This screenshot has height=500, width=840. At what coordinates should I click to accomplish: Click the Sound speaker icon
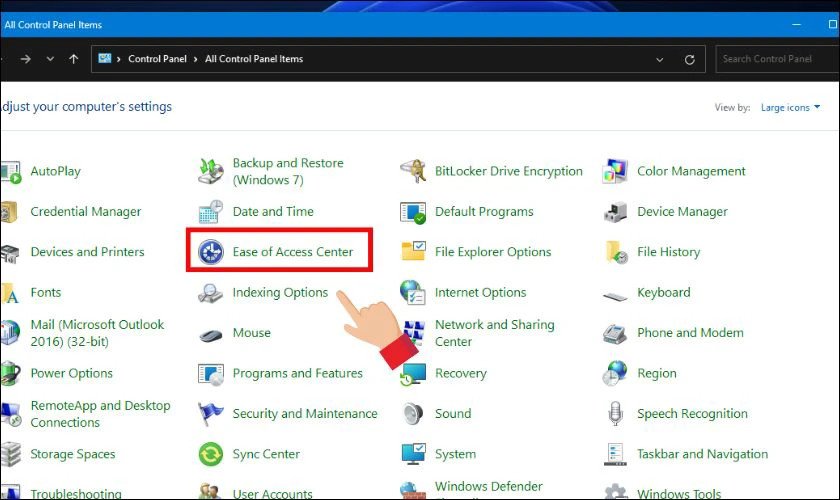click(x=413, y=414)
